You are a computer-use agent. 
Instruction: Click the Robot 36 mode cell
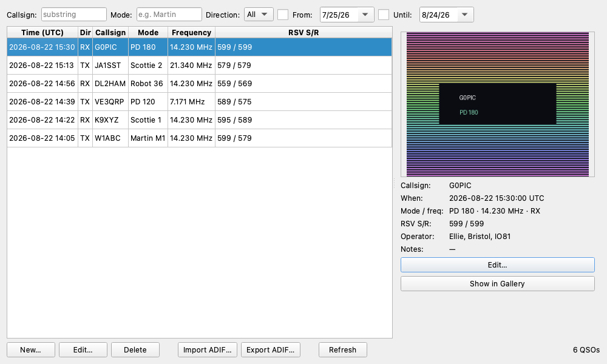point(148,84)
